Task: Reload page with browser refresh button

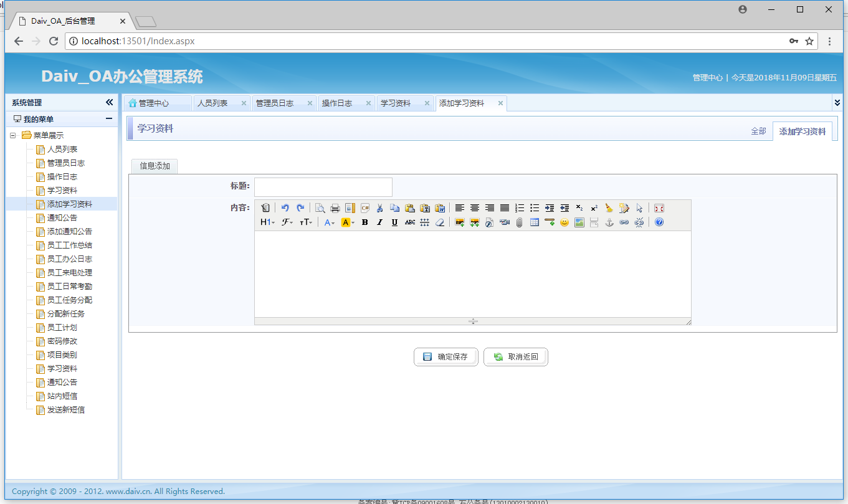Action: click(x=54, y=41)
